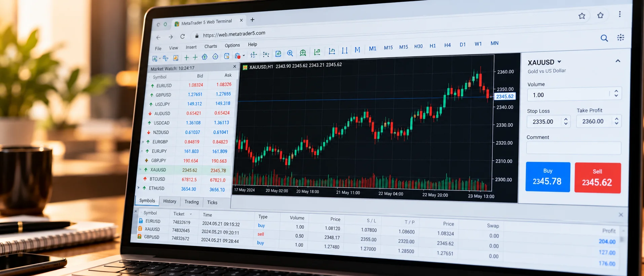Viewport: 644px width, 276px height.
Task: Open dropdown arrow beside first toolbar icon
Action: click(x=160, y=58)
